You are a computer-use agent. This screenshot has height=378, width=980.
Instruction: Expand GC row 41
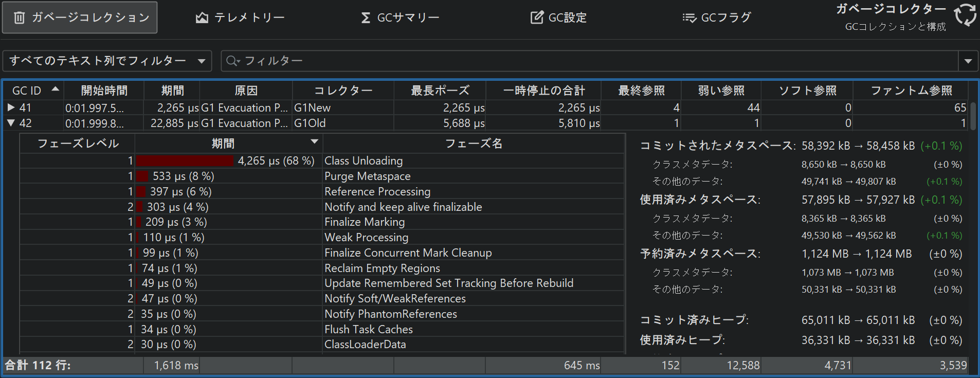point(11,107)
